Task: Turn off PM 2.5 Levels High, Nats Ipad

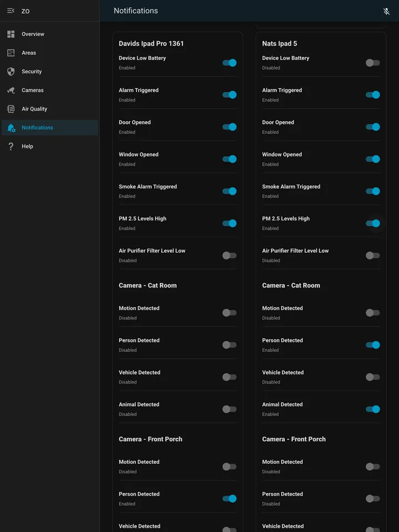Action: point(373,223)
